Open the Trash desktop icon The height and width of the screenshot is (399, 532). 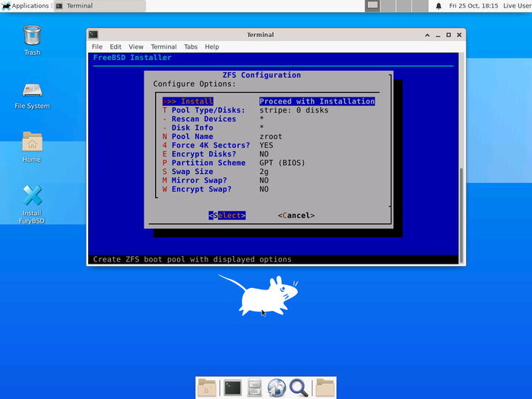32,40
